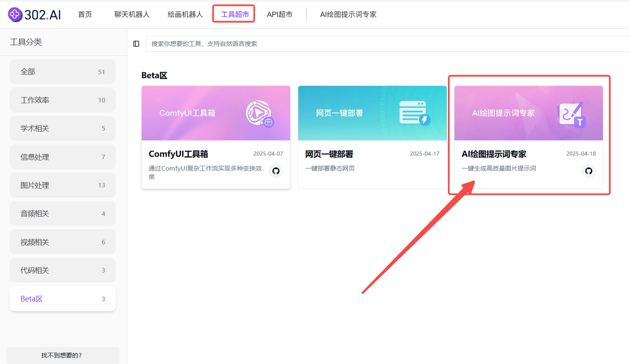
Task: Select the 音频相关 category
Action: tap(63, 213)
